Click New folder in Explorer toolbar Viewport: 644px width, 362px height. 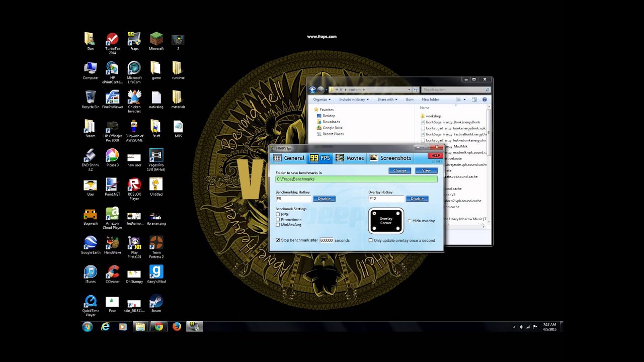[x=430, y=100]
